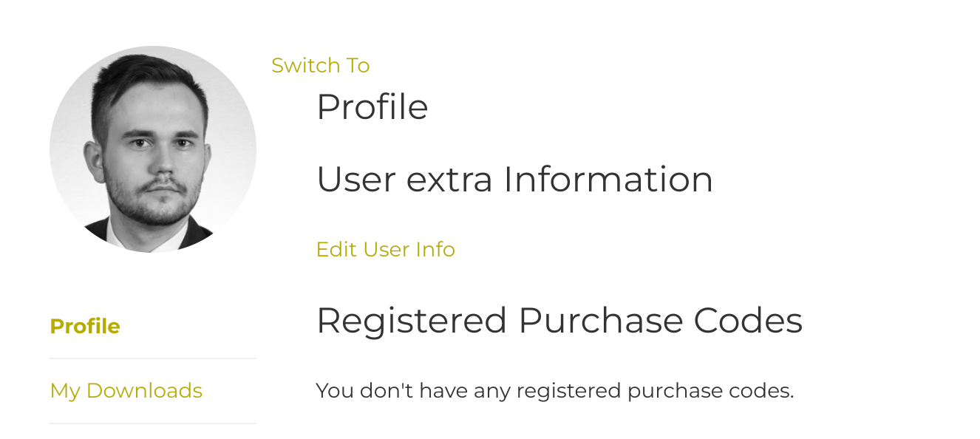Click the no registered purchase codes message
The height and width of the screenshot is (439, 980).
[555, 390]
